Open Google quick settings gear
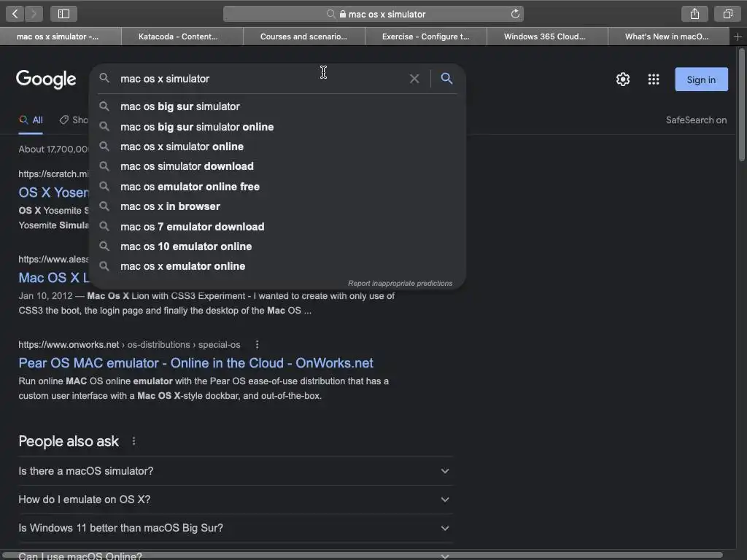Viewport: 747px width, 560px height. click(623, 79)
